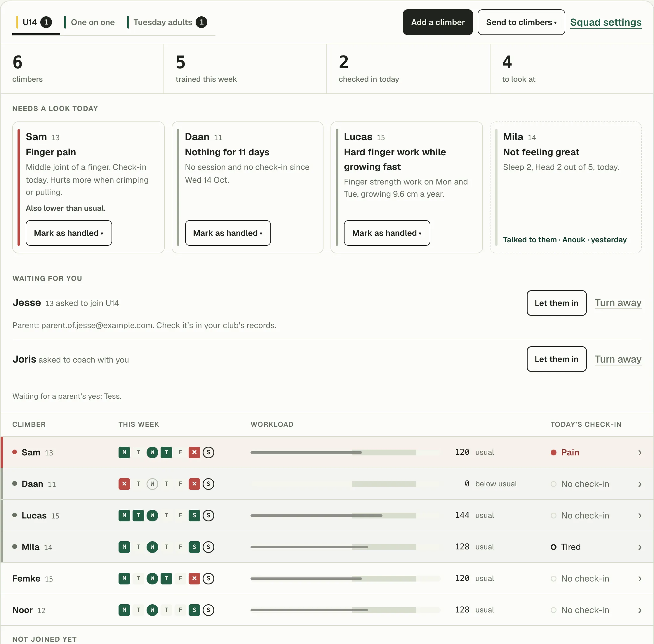
Task: Open the Send to climbers dropdown
Action: [521, 22]
